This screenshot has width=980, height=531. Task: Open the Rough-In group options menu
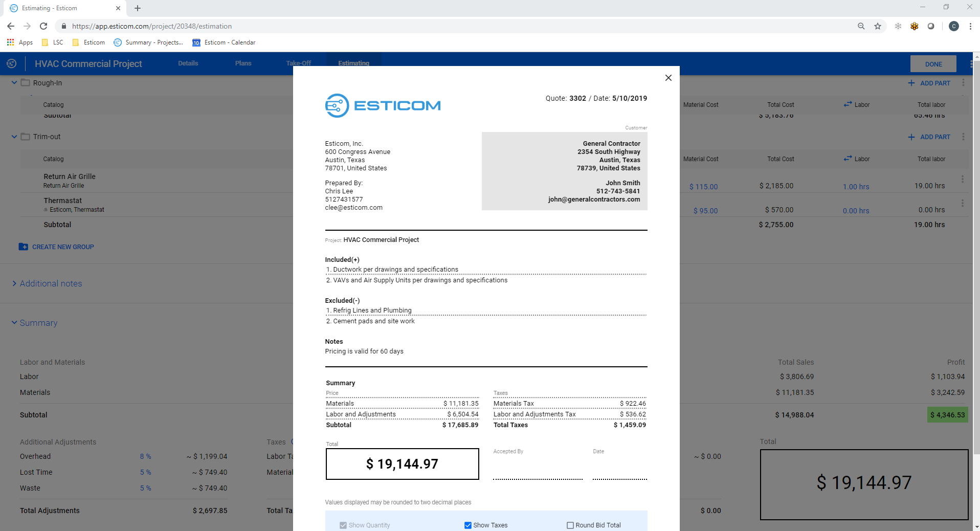(963, 83)
